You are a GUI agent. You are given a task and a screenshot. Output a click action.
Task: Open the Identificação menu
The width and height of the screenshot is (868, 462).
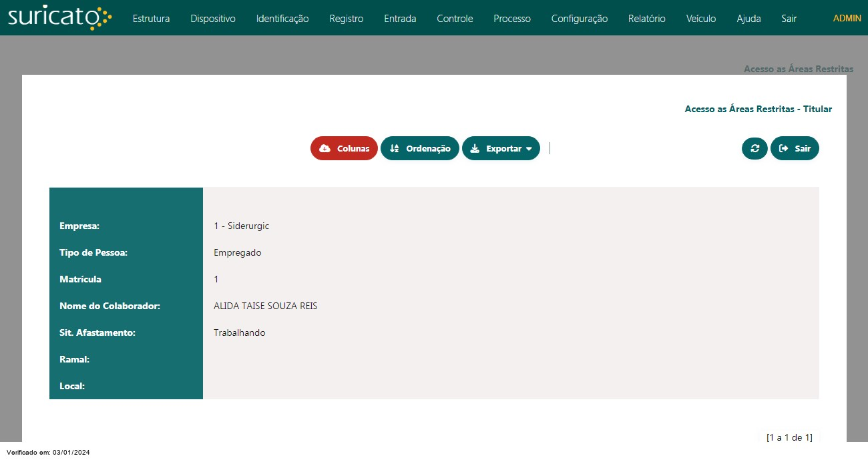pyautogui.click(x=282, y=19)
